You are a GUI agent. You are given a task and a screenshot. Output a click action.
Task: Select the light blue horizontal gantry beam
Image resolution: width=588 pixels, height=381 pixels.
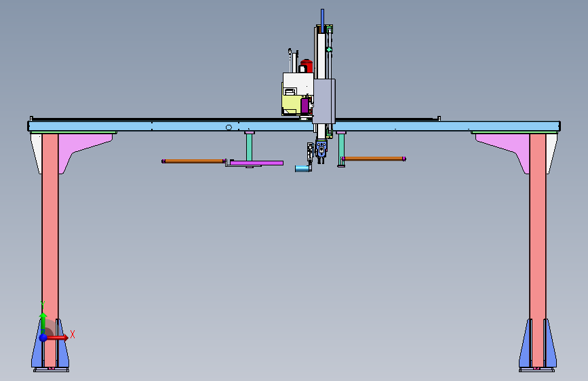(294, 126)
